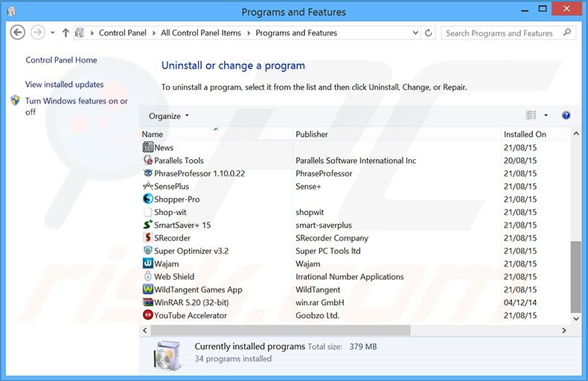Click the horizontal scrollbar thumb
This screenshot has width=588, height=381.
click(281, 330)
